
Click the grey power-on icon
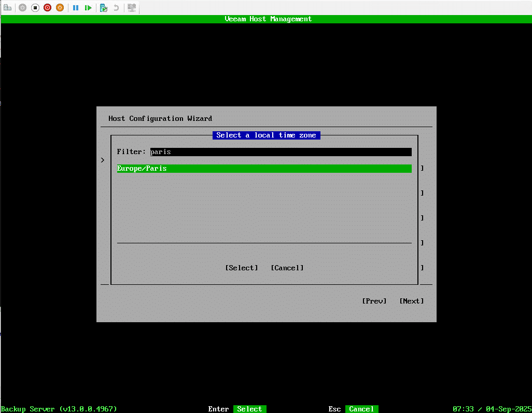22,8
